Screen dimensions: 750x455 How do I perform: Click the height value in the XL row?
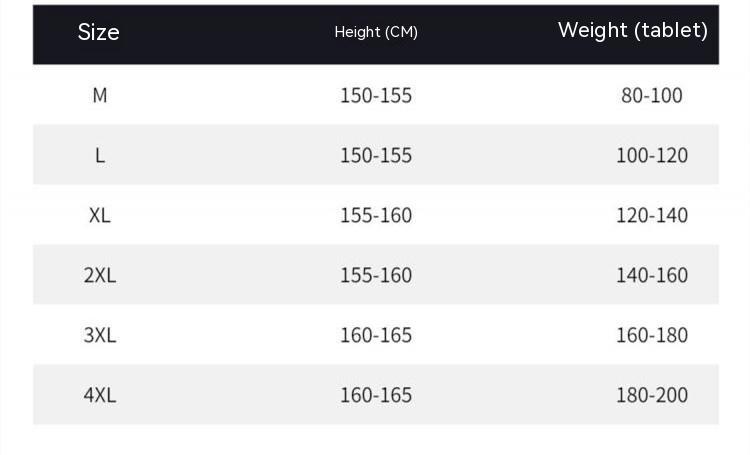click(x=376, y=215)
